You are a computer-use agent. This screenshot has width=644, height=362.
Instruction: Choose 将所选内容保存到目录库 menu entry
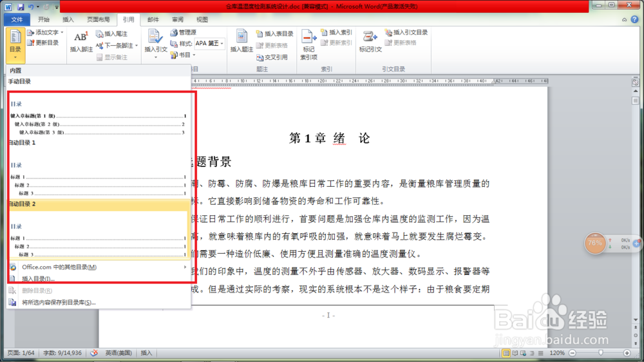tap(99, 303)
